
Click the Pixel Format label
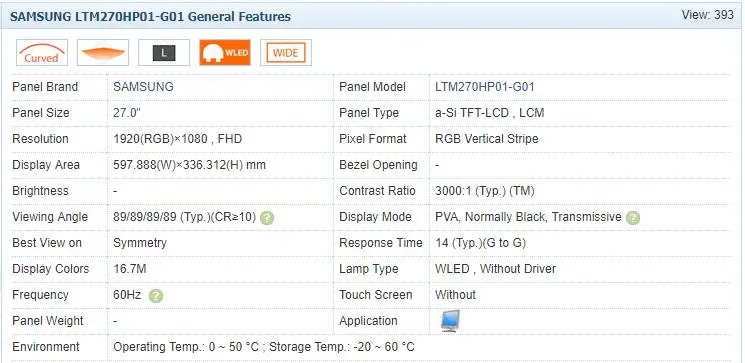(x=373, y=139)
